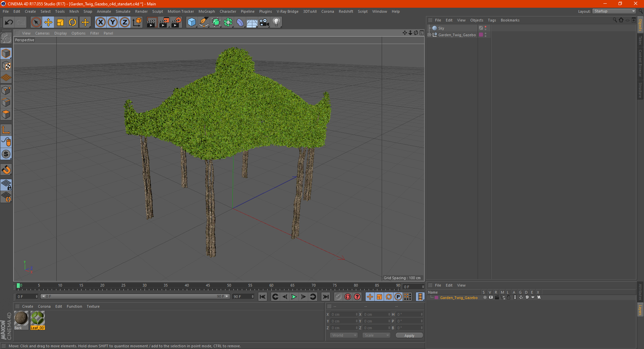Select the Leaf_00 material thumbnail
The image size is (644, 349).
pyautogui.click(x=38, y=318)
